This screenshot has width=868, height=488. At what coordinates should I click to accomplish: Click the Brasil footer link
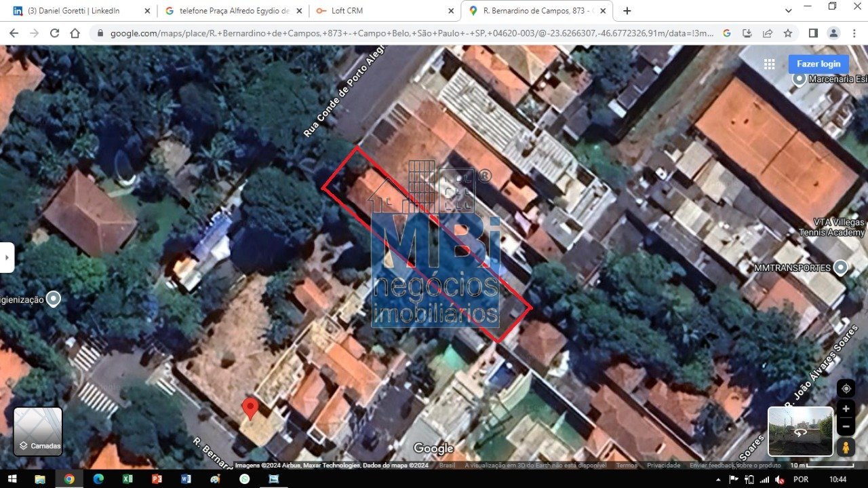click(x=448, y=466)
